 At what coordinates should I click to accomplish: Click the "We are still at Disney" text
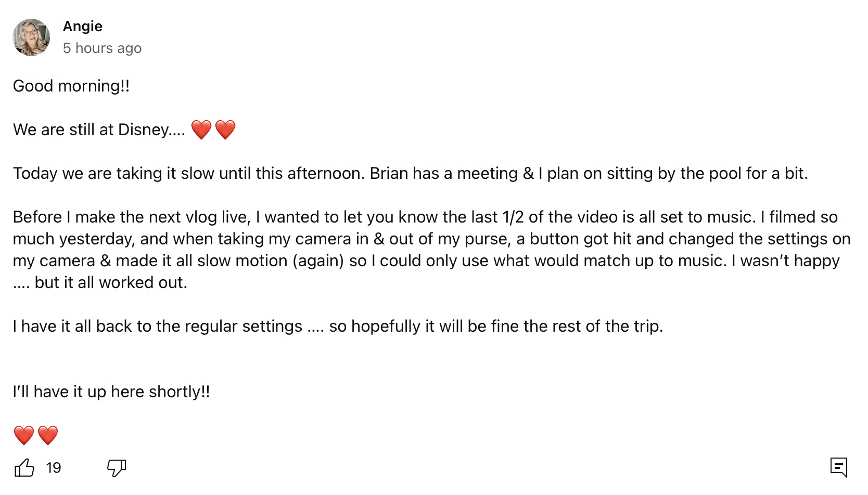pyautogui.click(x=99, y=129)
